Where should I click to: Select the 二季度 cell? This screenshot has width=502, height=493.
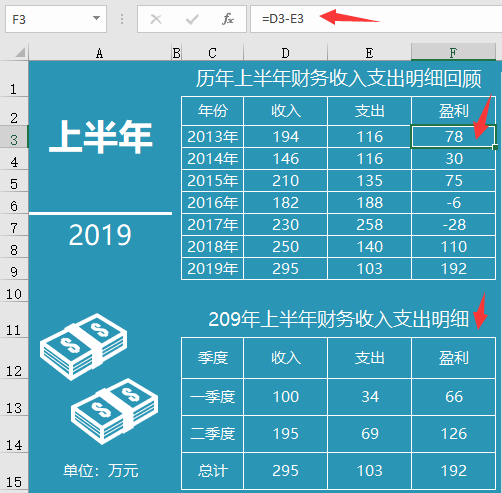(x=213, y=434)
